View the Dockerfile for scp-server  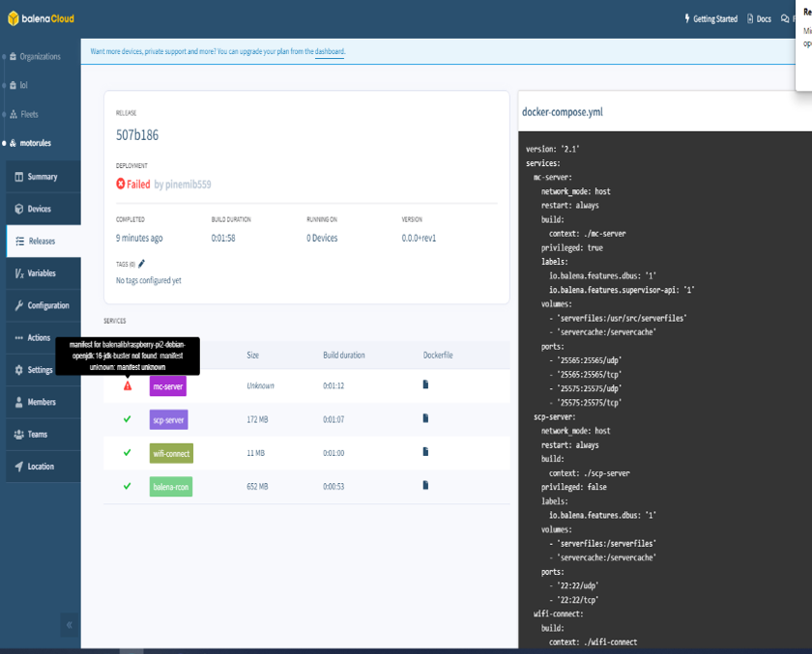pyautogui.click(x=423, y=419)
